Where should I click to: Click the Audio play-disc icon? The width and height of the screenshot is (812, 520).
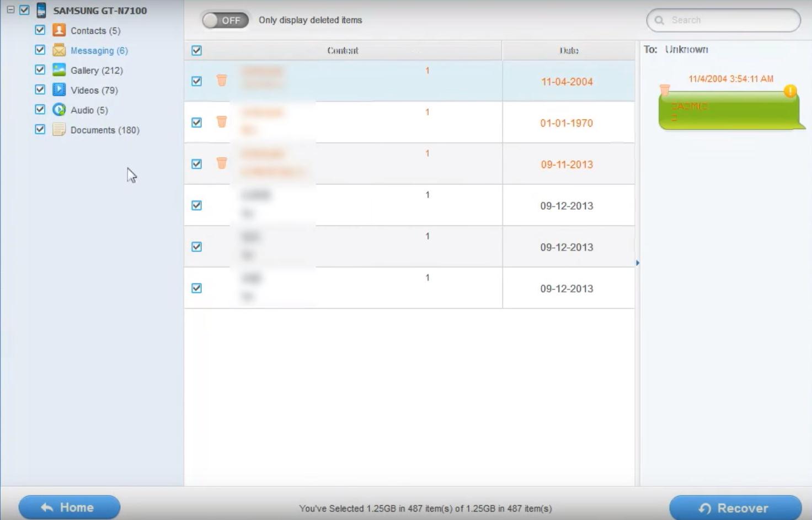(59, 109)
